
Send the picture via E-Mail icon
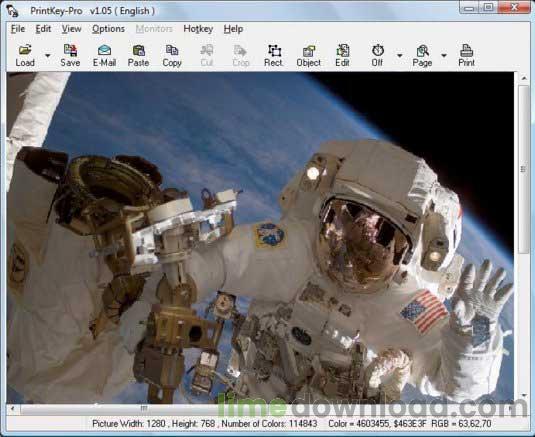click(x=104, y=56)
